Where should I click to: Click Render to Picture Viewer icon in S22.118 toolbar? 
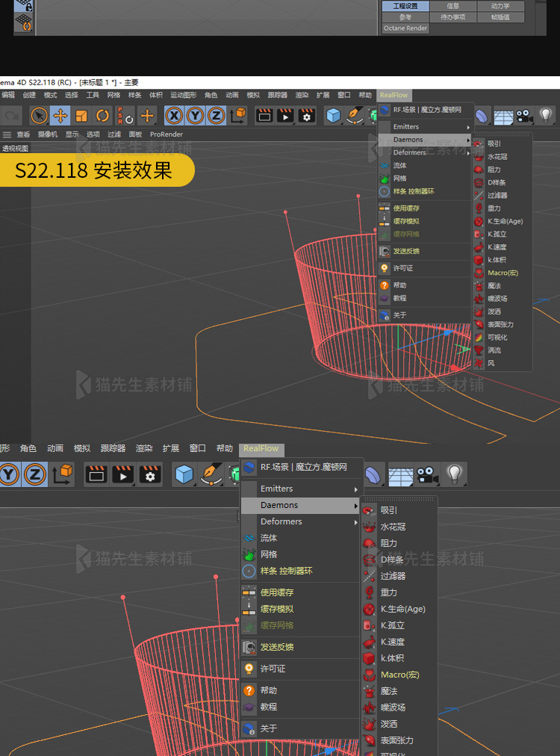pyautogui.click(x=285, y=116)
